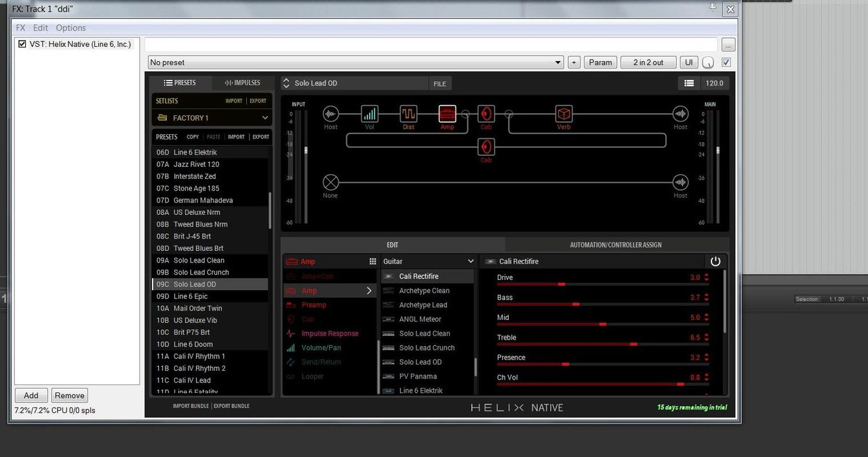Click the merge node before the Verb block
This screenshot has width=868, height=457.
coord(509,114)
